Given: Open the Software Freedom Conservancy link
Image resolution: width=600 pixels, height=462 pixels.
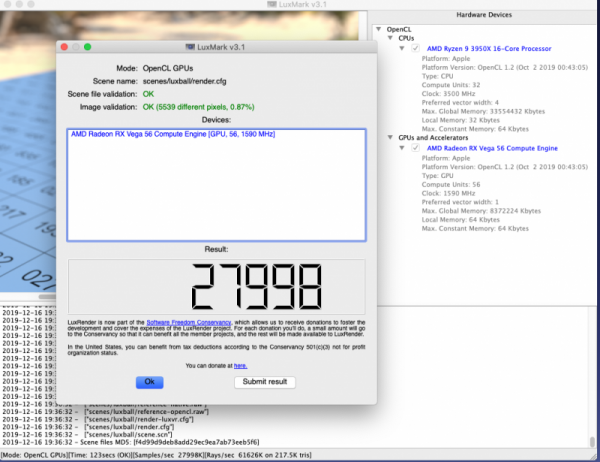Looking at the screenshot, I should tap(189, 323).
